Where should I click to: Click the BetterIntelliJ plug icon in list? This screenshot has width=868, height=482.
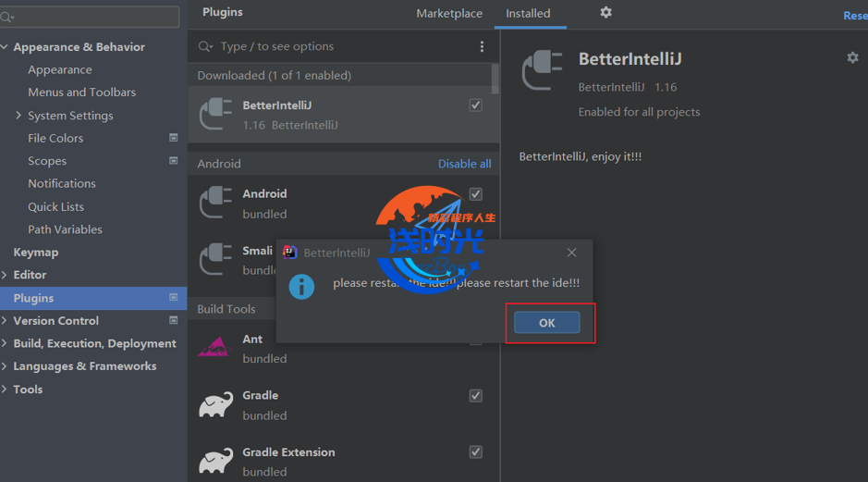[215, 115]
